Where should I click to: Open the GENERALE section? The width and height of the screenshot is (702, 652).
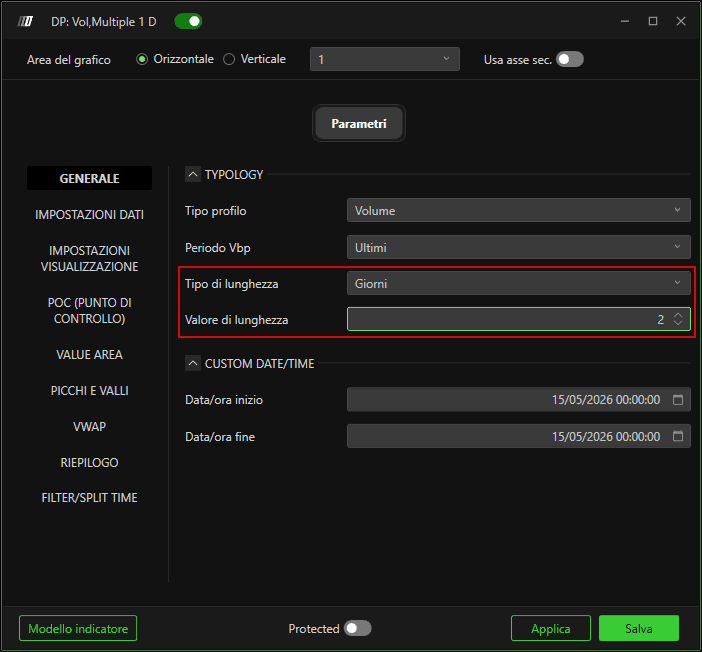pyautogui.click(x=90, y=178)
